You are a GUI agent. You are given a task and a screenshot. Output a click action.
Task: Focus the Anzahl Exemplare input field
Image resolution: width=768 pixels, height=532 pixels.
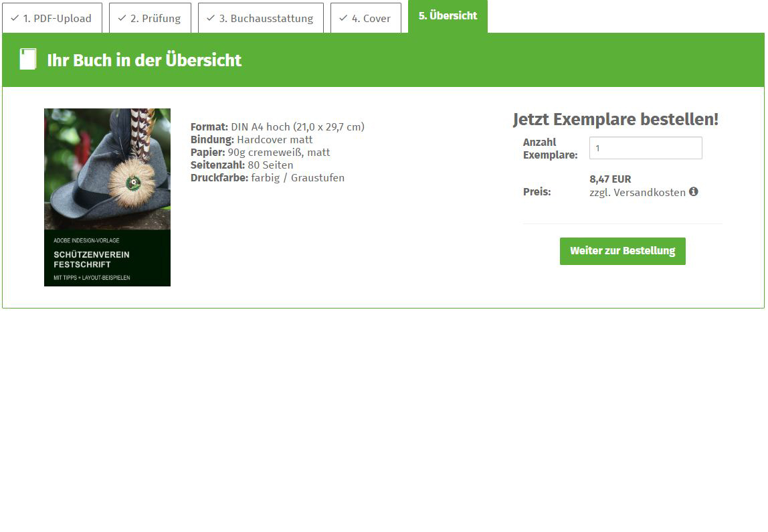[x=645, y=148]
